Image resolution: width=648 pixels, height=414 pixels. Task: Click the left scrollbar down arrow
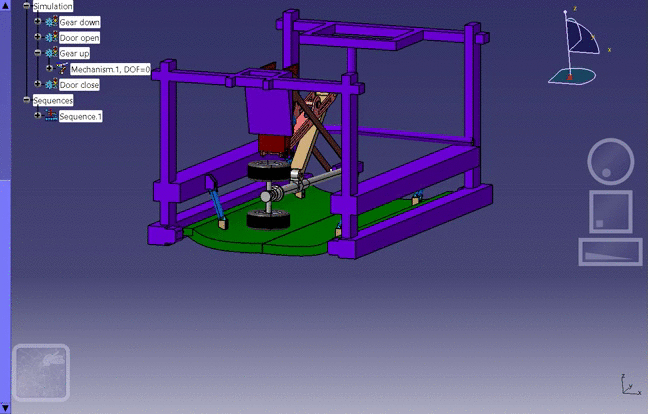click(x=5, y=409)
